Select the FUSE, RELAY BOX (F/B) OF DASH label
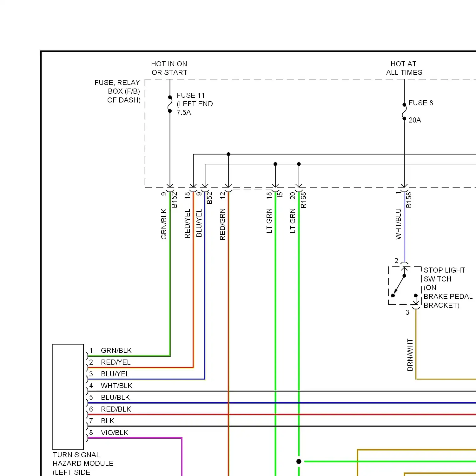The image size is (476, 476). tap(117, 91)
